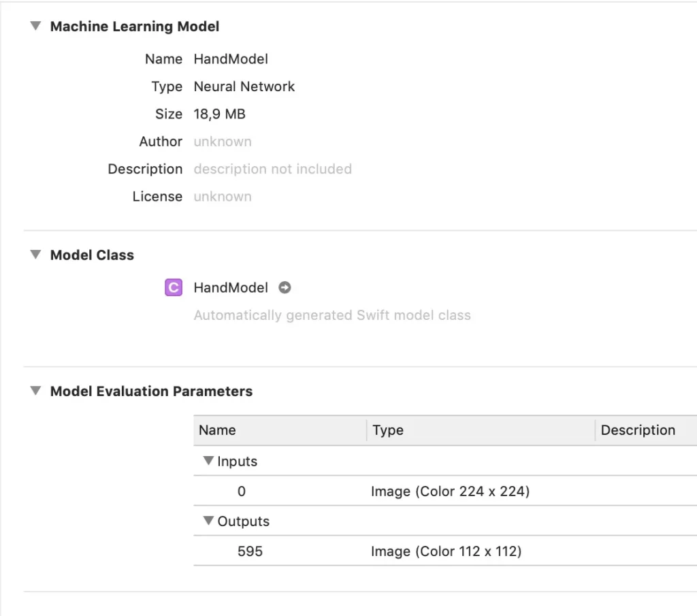Collapse the Inputs row group
Screen dimensions: 697x616
(208, 461)
